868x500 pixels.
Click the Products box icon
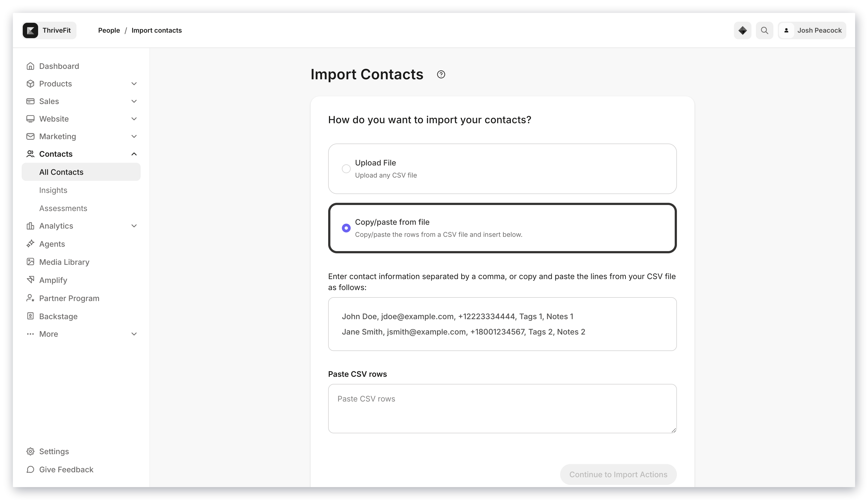(x=30, y=83)
